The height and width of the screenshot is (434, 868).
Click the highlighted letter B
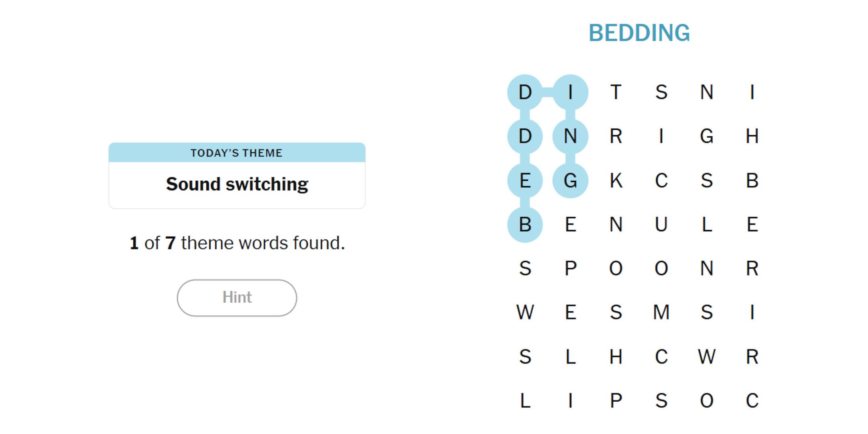[x=525, y=225]
